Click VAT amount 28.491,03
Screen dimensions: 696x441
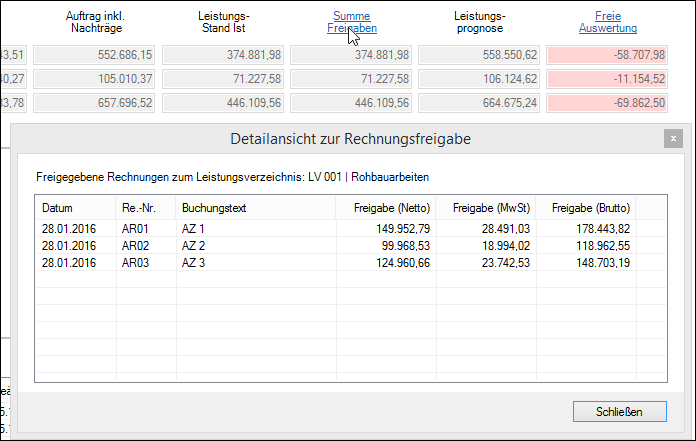point(506,229)
